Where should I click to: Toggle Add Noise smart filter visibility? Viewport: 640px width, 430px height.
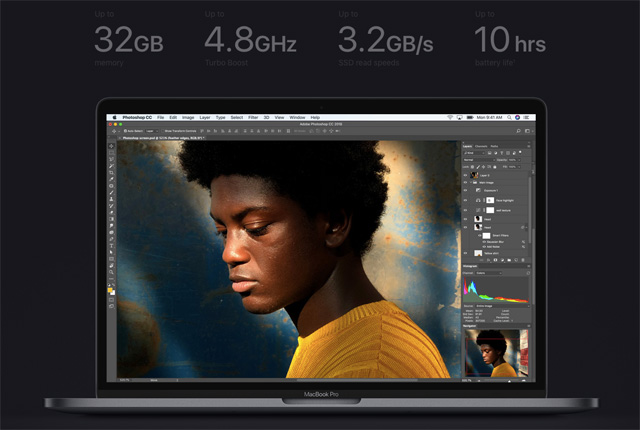484,247
